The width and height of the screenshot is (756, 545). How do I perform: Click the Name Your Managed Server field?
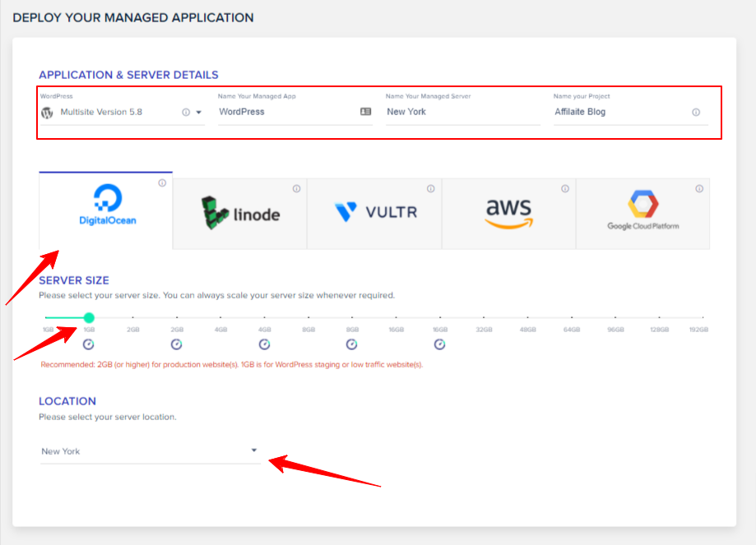tap(461, 112)
